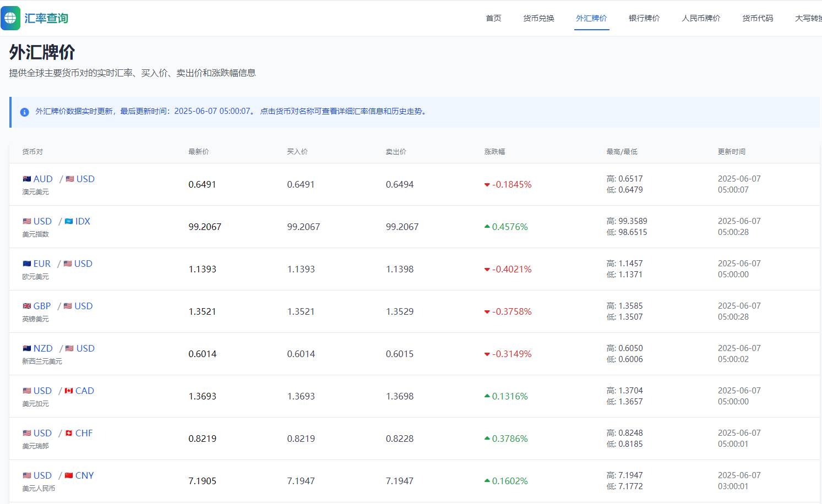The width and height of the screenshot is (822, 504).
Task: Click the high value 高: 1.1457
Action: coord(624,264)
